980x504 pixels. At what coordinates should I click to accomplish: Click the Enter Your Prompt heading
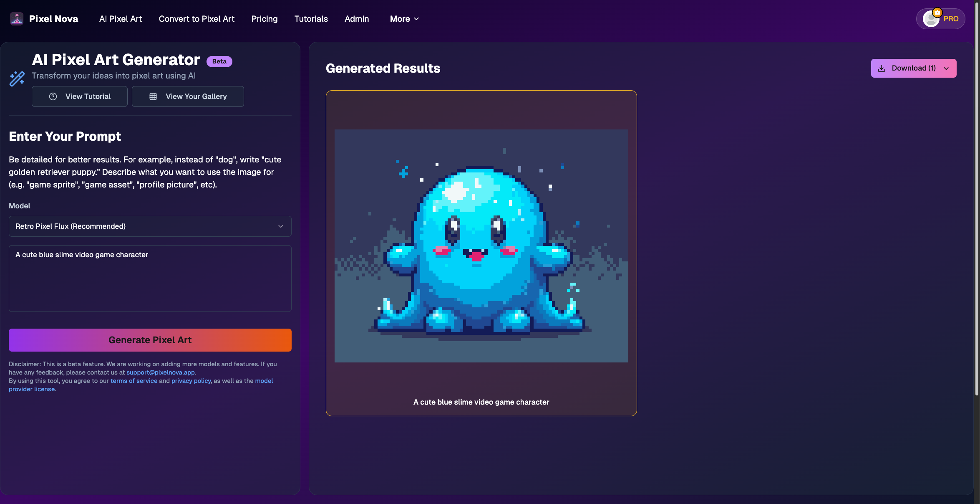[65, 137]
